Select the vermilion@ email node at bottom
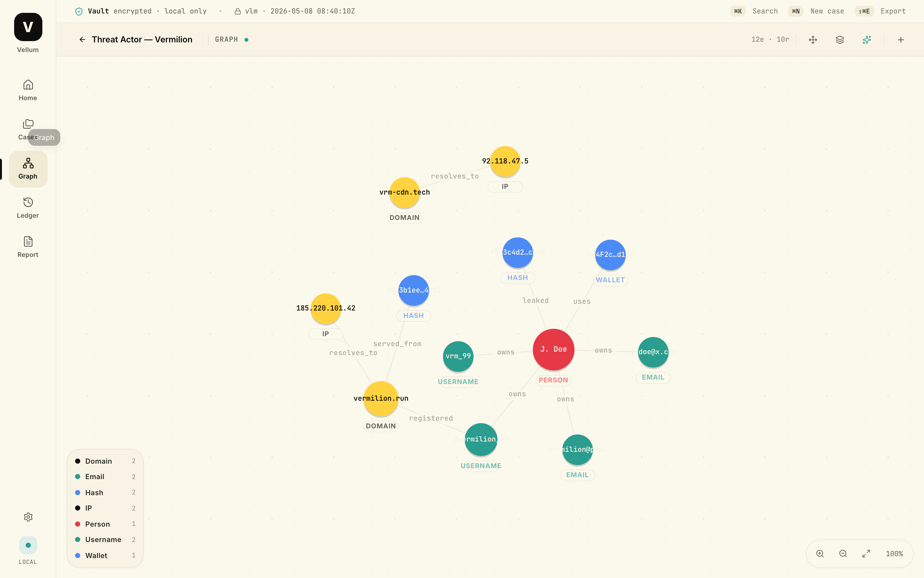 point(577,450)
